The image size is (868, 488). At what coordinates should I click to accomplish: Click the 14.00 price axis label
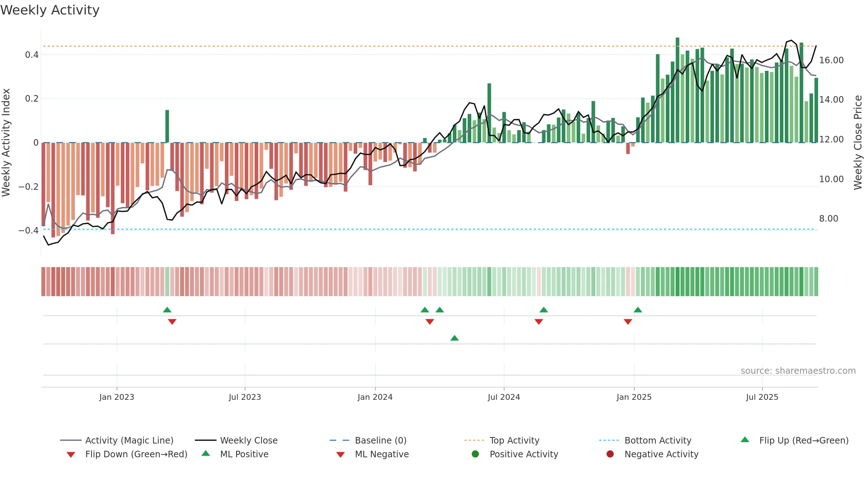(x=831, y=100)
